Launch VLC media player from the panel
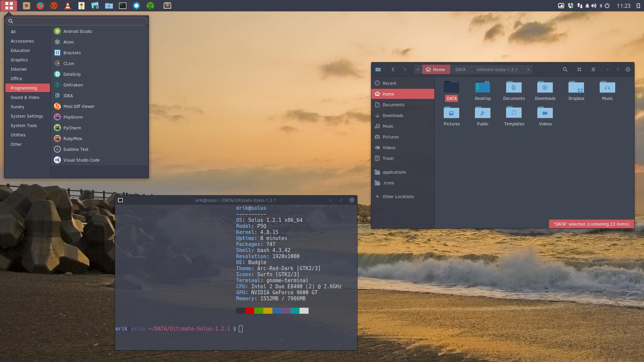Screen dimensions: 644x362 click(68, 5)
